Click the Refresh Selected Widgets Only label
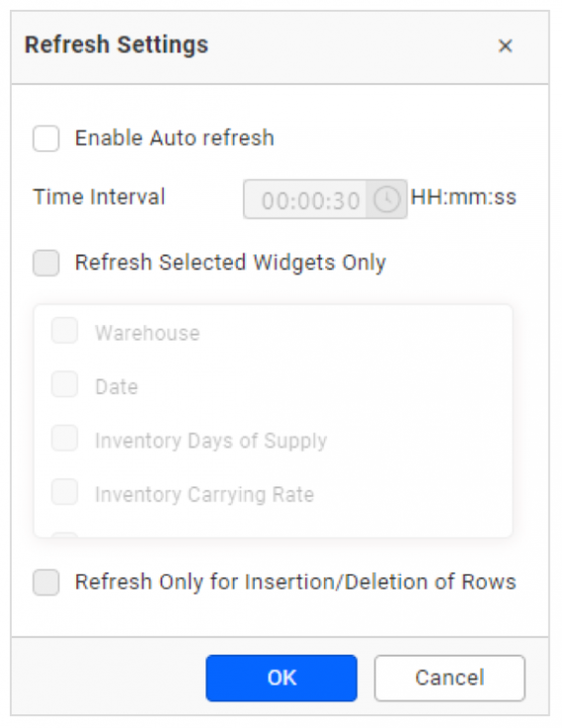The width and height of the screenshot is (562, 728). (230, 262)
